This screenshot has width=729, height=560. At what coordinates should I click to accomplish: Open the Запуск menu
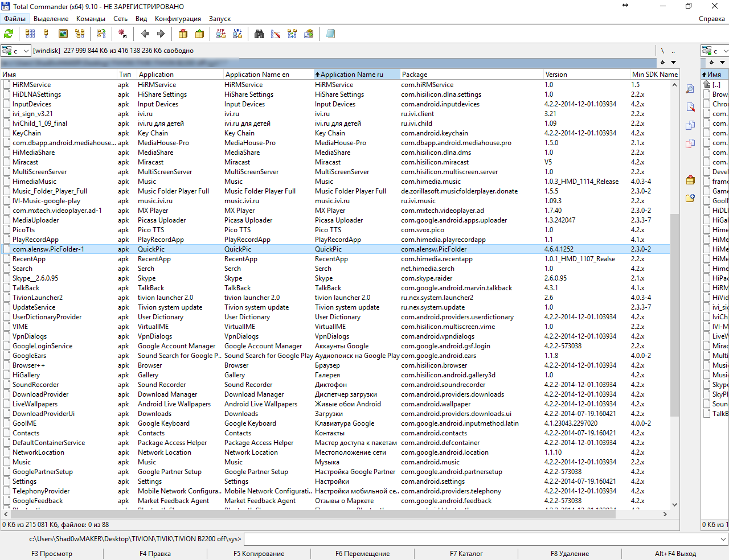coord(220,19)
